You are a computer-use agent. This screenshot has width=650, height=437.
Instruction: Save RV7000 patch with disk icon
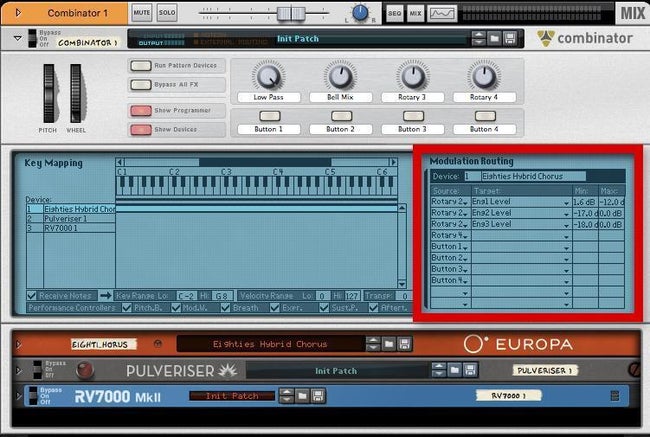click(x=318, y=396)
